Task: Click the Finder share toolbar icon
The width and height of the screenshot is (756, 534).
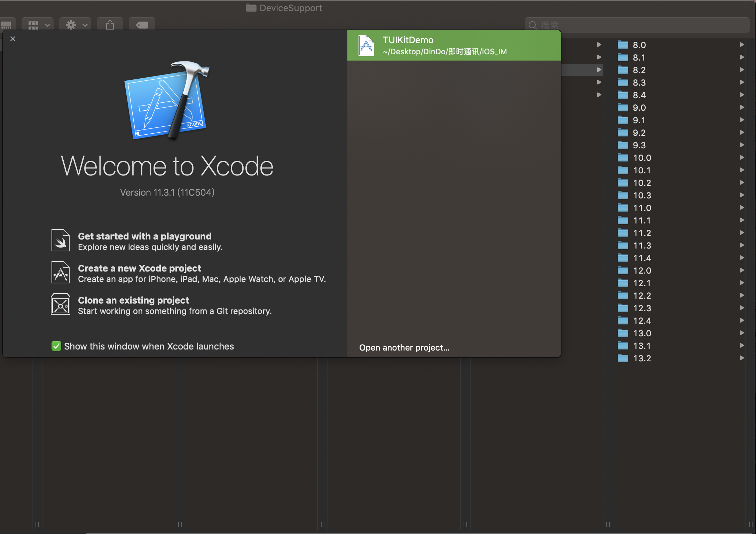Action: point(110,25)
